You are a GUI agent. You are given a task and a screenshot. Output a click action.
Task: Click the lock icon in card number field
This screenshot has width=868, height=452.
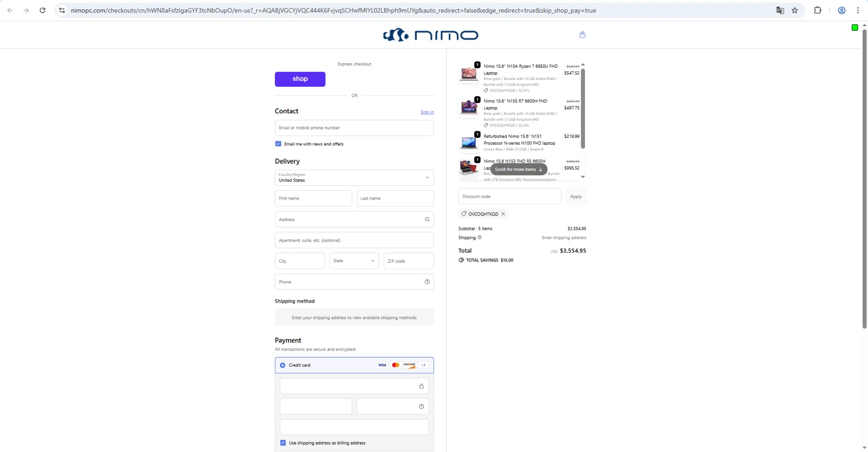click(x=421, y=386)
